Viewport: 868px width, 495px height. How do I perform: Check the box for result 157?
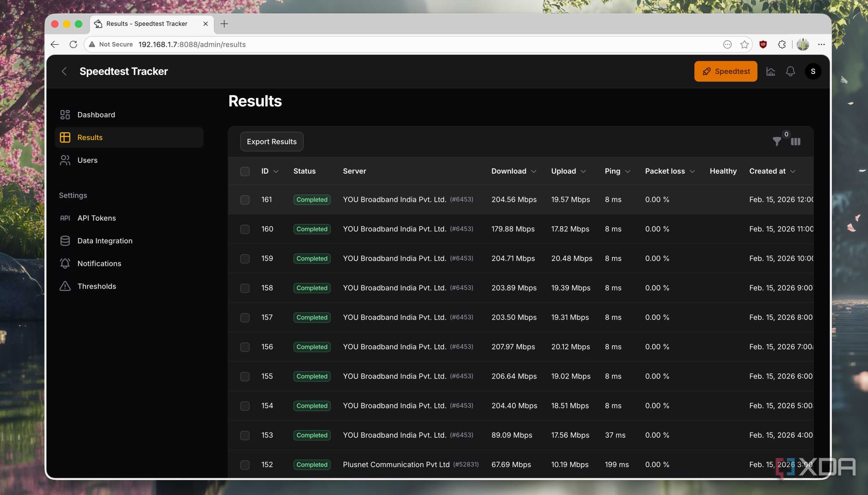pyautogui.click(x=245, y=318)
